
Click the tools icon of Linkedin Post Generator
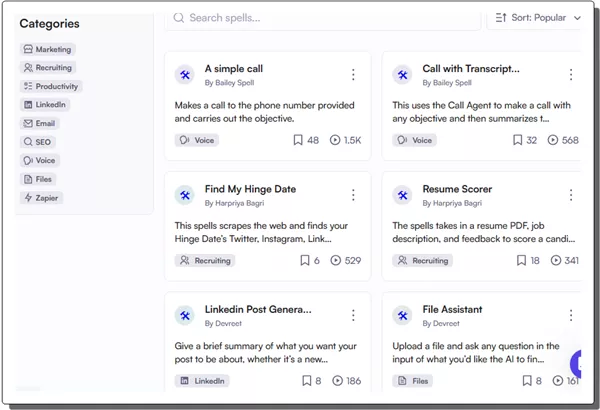pyautogui.click(x=185, y=315)
